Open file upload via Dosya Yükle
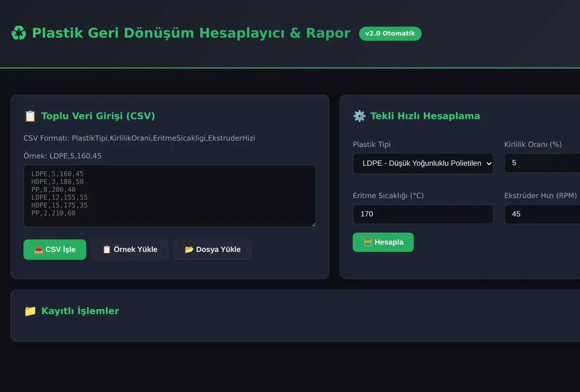 212,249
